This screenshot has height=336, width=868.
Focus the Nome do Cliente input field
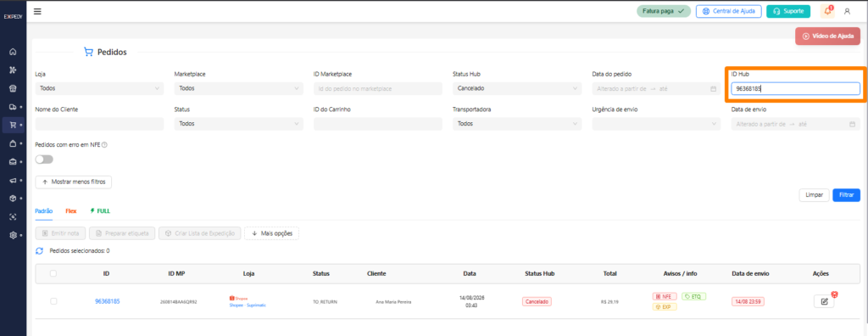coord(100,124)
